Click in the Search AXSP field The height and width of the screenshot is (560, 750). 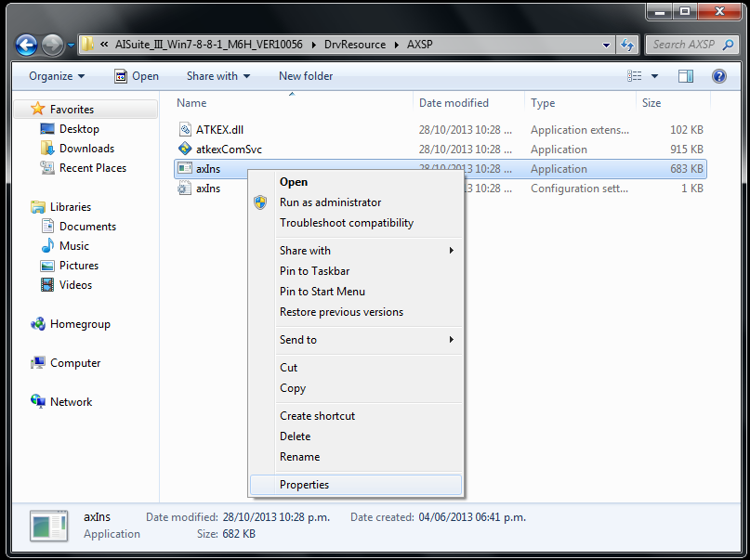(681, 45)
